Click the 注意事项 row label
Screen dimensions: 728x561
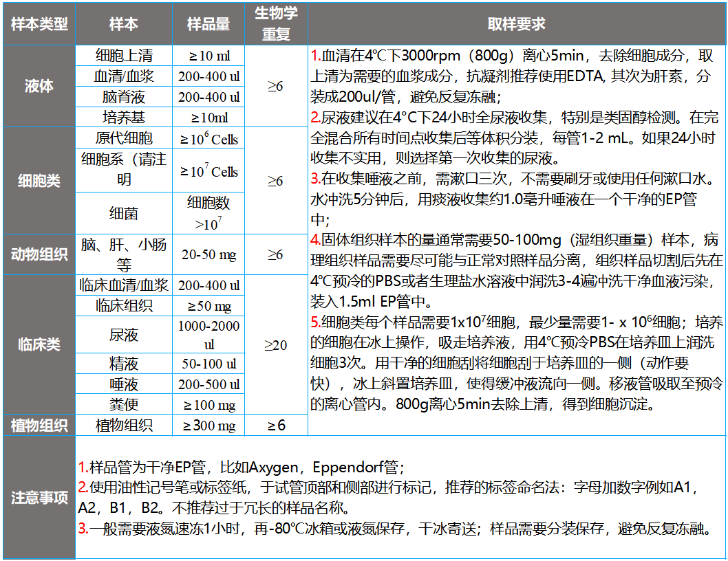pyautogui.click(x=39, y=498)
